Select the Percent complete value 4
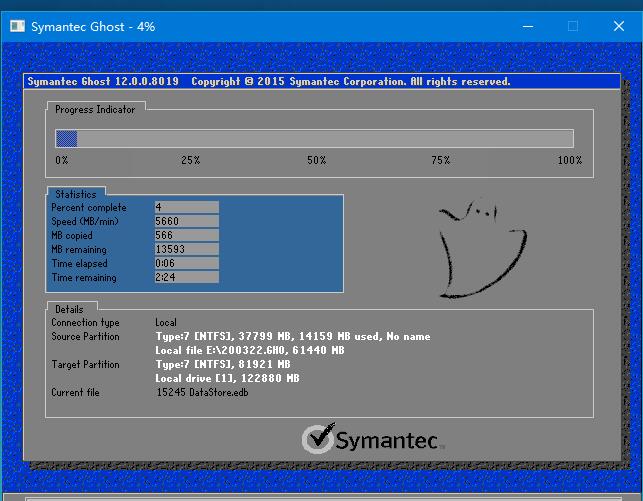Viewport: 643px width, 501px height. tap(187, 207)
